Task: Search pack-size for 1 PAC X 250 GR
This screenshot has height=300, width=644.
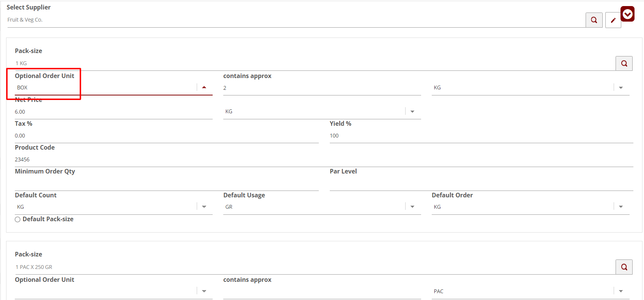Action: coord(624,267)
